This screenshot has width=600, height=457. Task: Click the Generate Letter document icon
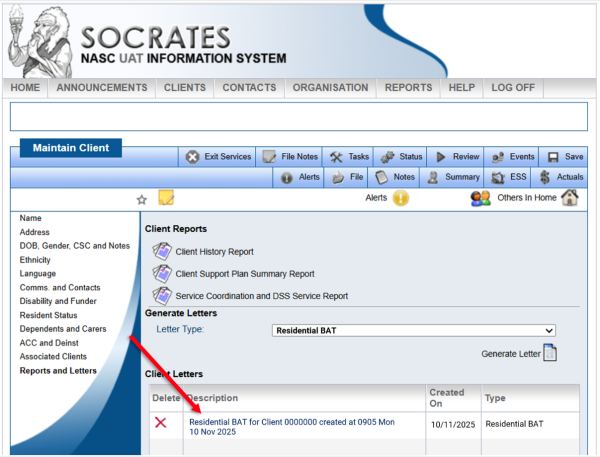[550, 353]
